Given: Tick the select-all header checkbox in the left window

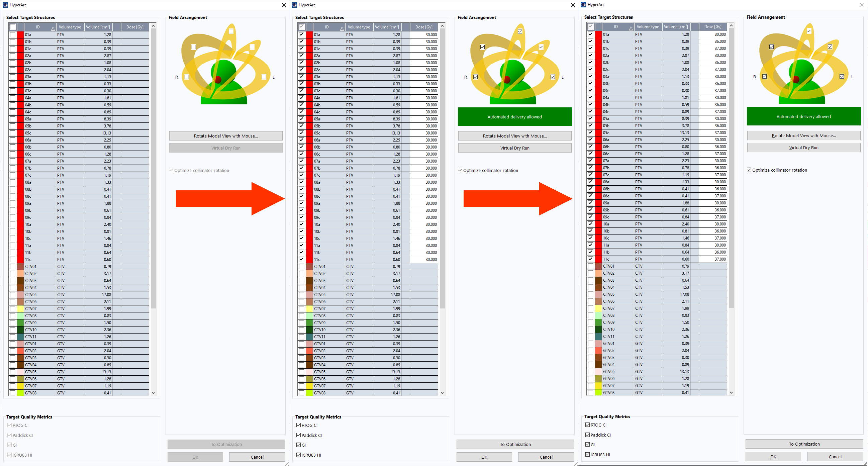Looking at the screenshot, I should [x=12, y=27].
